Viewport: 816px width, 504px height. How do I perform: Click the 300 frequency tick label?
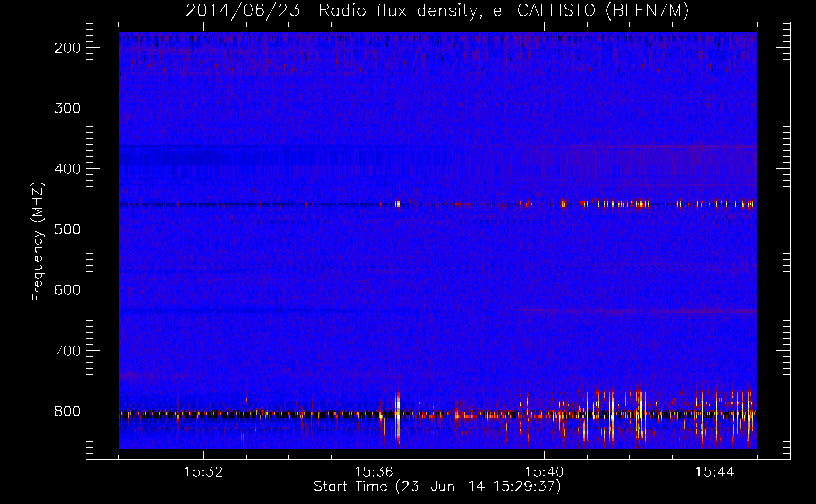67,108
